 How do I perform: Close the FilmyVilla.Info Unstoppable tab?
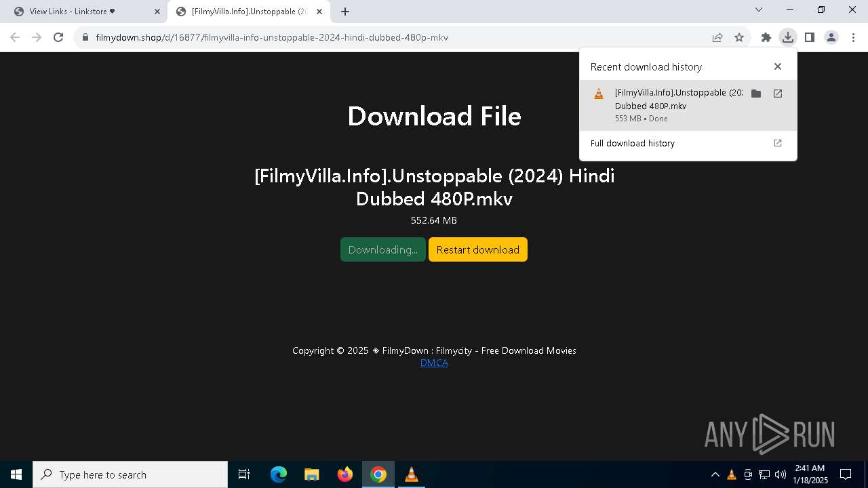pyautogui.click(x=319, y=12)
